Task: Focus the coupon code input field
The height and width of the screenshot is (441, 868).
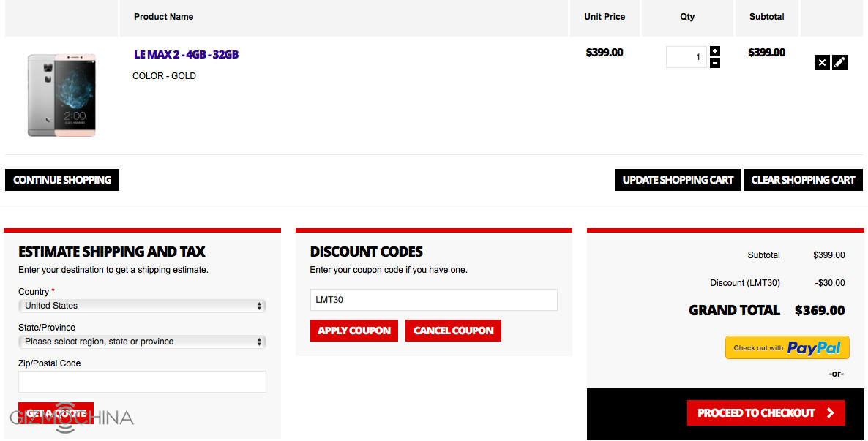Action: coord(433,300)
